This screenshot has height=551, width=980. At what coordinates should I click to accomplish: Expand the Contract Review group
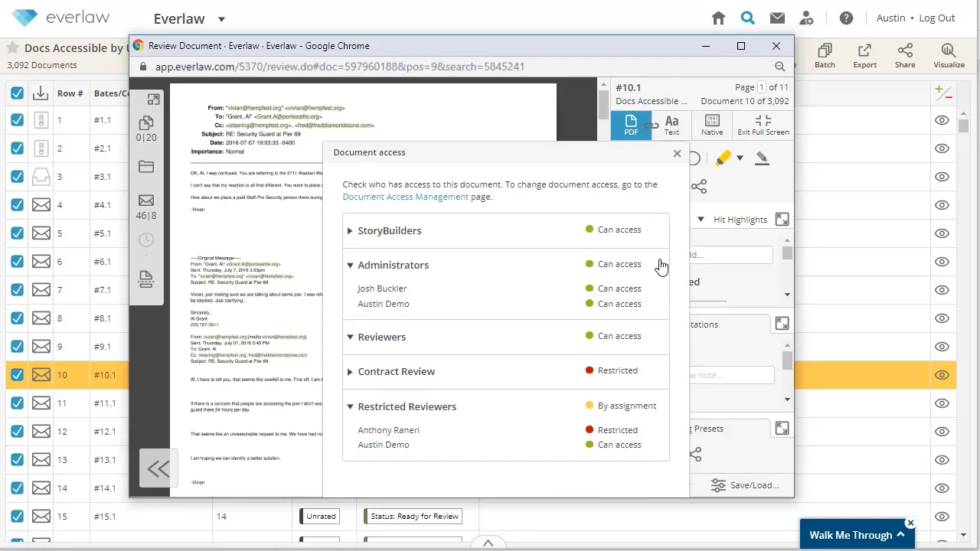tap(350, 371)
